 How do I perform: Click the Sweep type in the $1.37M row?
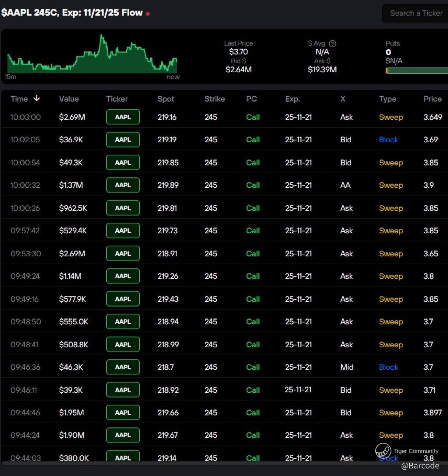coord(391,185)
